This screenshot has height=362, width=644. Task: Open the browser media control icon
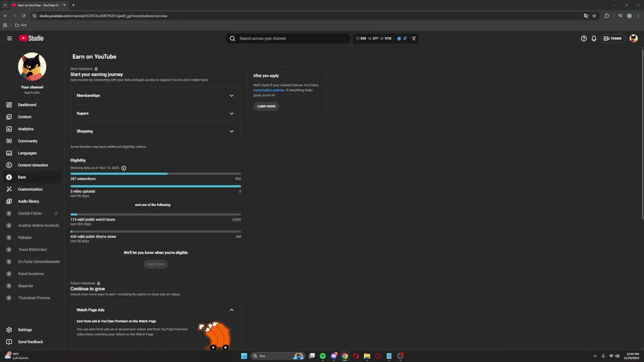click(620, 16)
